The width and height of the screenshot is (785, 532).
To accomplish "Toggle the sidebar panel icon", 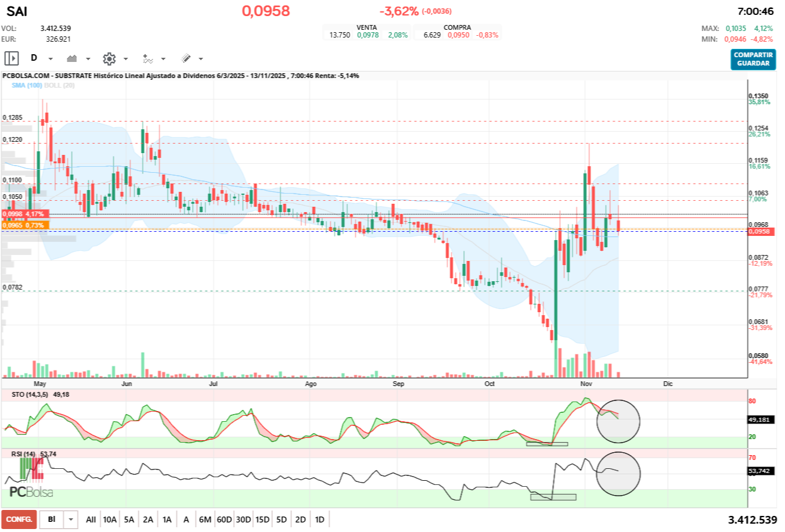I will click(11, 58).
